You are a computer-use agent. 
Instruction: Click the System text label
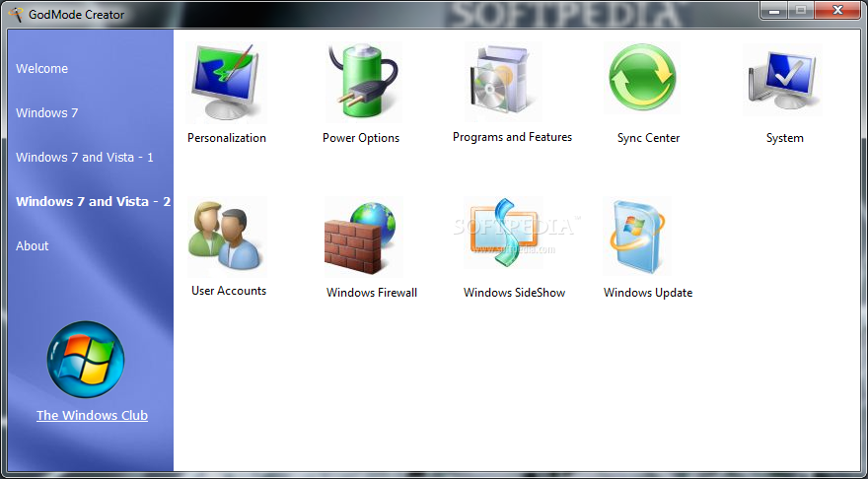[784, 138]
